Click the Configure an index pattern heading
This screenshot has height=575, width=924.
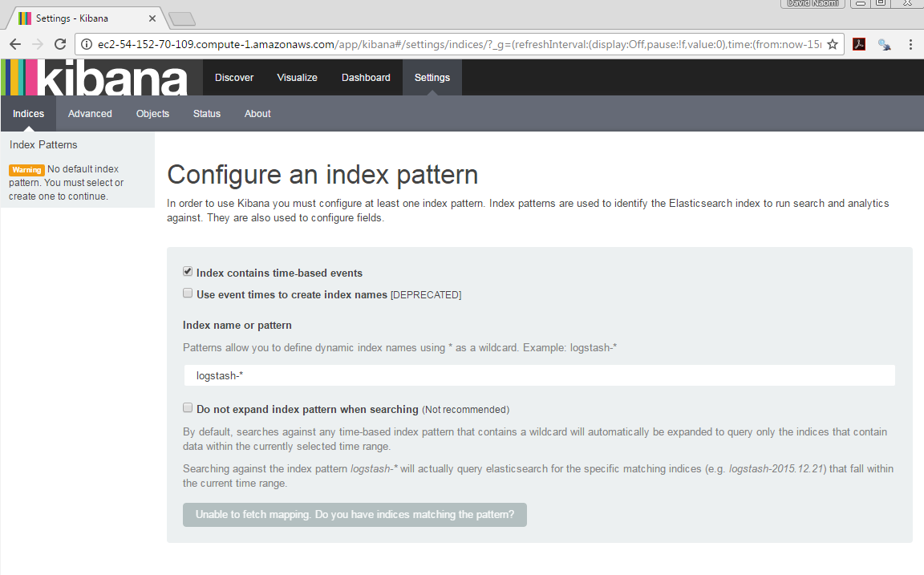point(322,175)
